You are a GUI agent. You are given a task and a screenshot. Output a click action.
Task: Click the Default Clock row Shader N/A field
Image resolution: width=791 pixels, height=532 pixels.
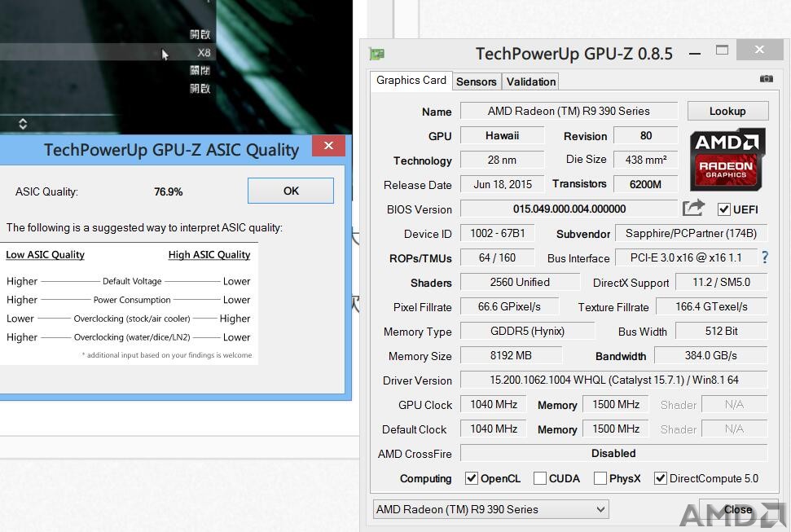pos(735,429)
